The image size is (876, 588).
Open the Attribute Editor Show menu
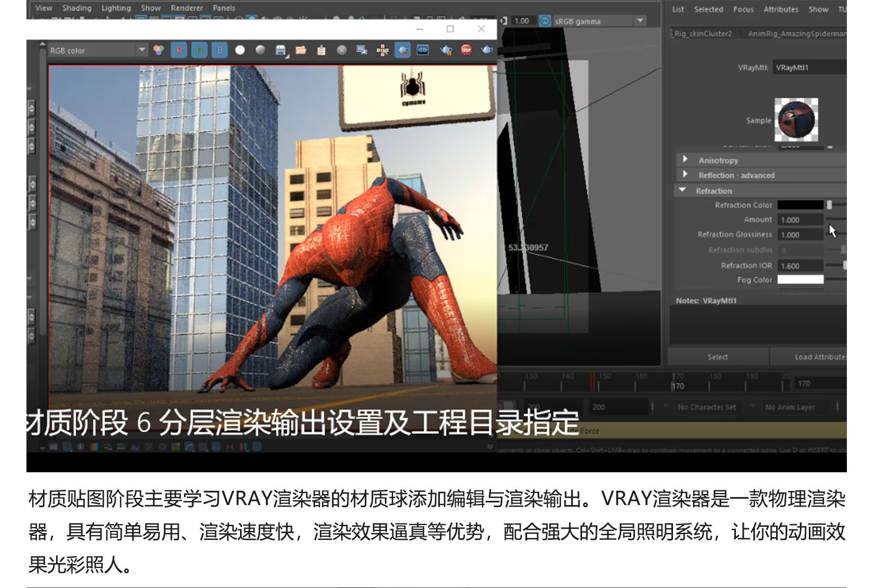[818, 9]
